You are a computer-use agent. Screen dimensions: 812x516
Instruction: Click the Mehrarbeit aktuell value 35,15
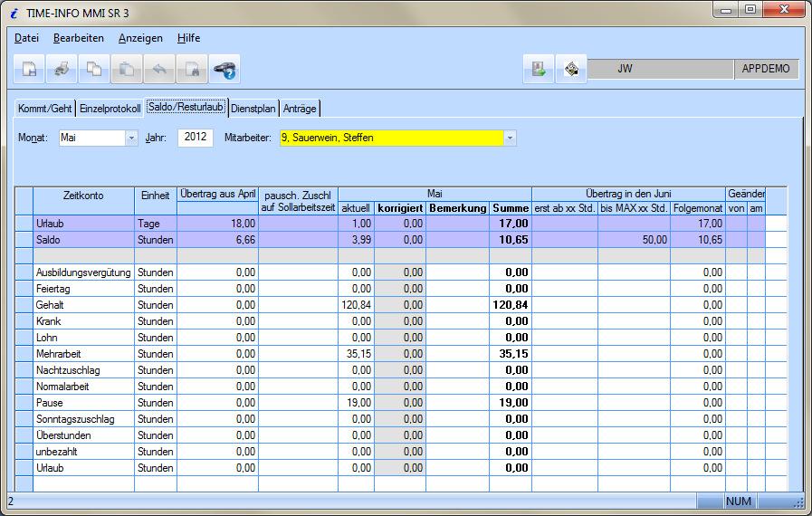point(357,354)
